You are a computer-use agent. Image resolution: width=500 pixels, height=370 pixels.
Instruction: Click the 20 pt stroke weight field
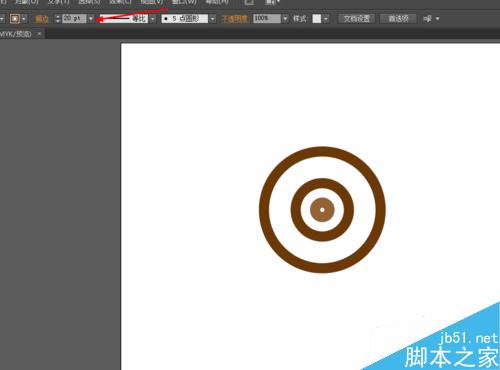pos(74,19)
